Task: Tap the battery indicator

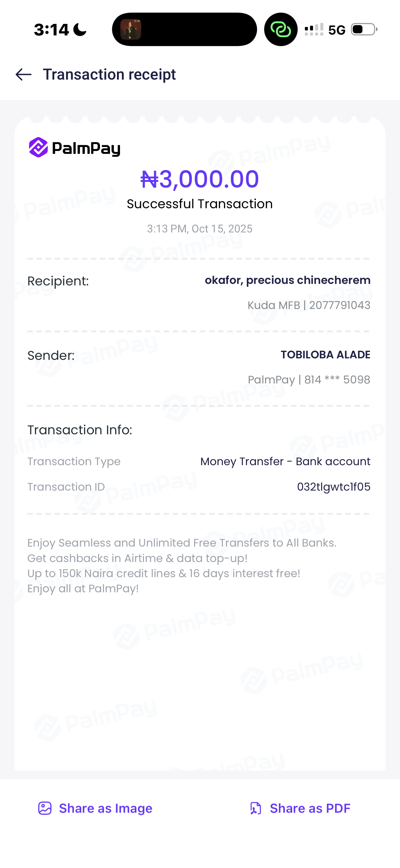Action: 364,29
